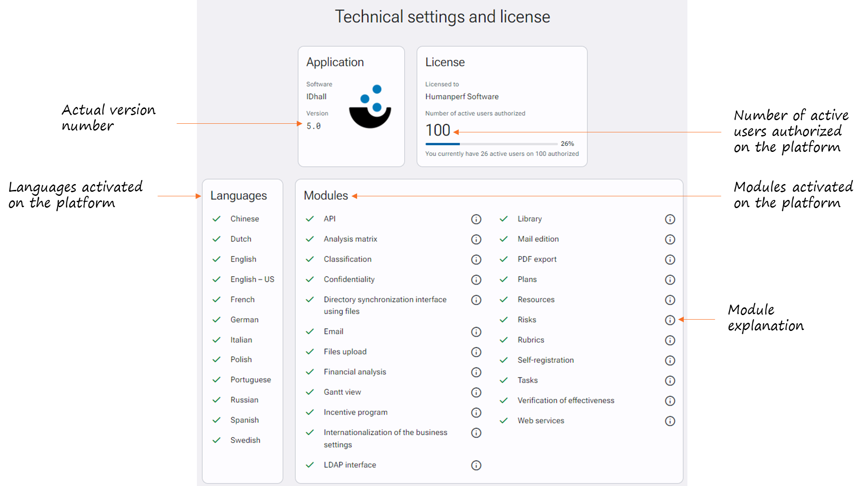Screen dimensions: 868x486
Task: Click the Russian language entry
Action: pos(244,400)
